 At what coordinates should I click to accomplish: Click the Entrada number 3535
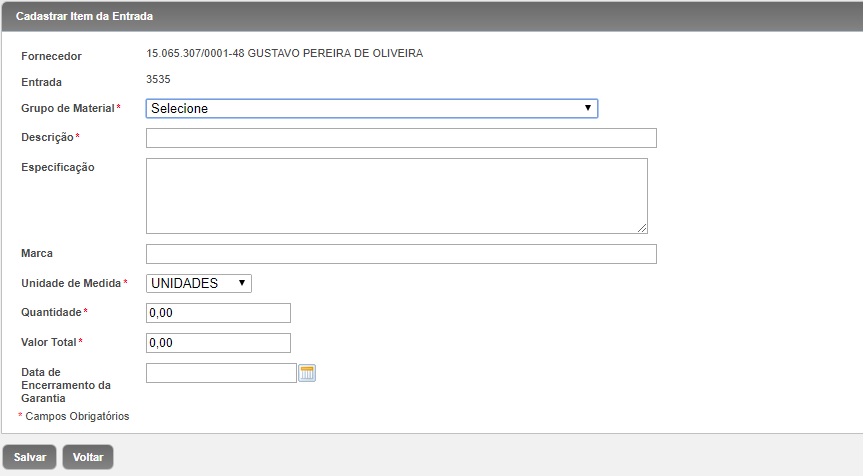158,78
